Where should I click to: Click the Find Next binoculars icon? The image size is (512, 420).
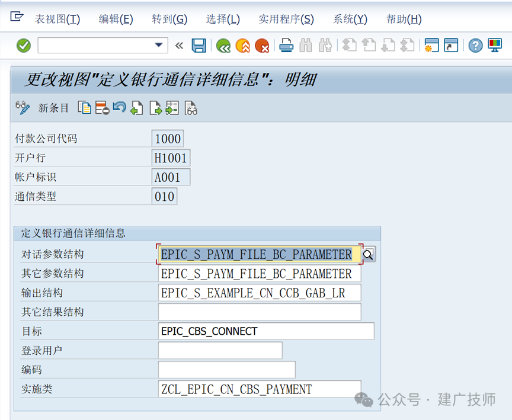[325, 46]
